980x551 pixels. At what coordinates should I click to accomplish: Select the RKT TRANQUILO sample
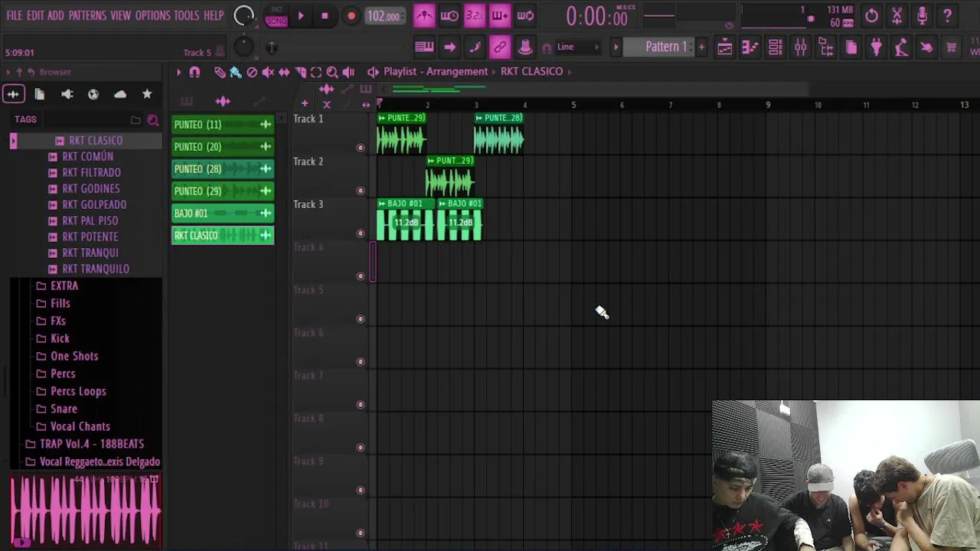pyautogui.click(x=96, y=269)
